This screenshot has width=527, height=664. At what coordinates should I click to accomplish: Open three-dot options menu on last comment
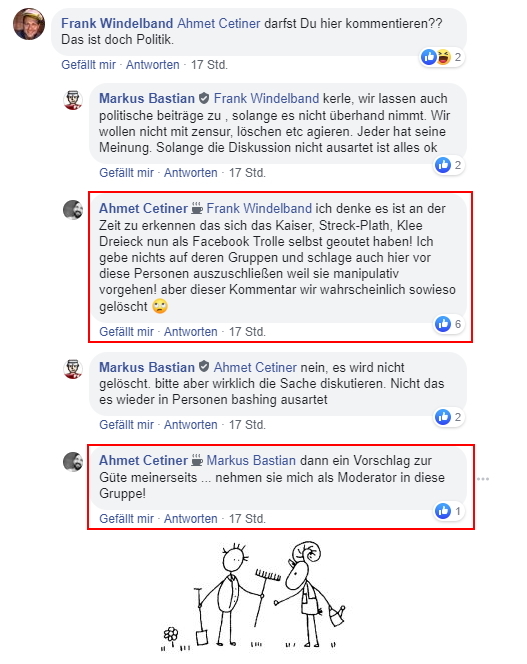point(483,479)
